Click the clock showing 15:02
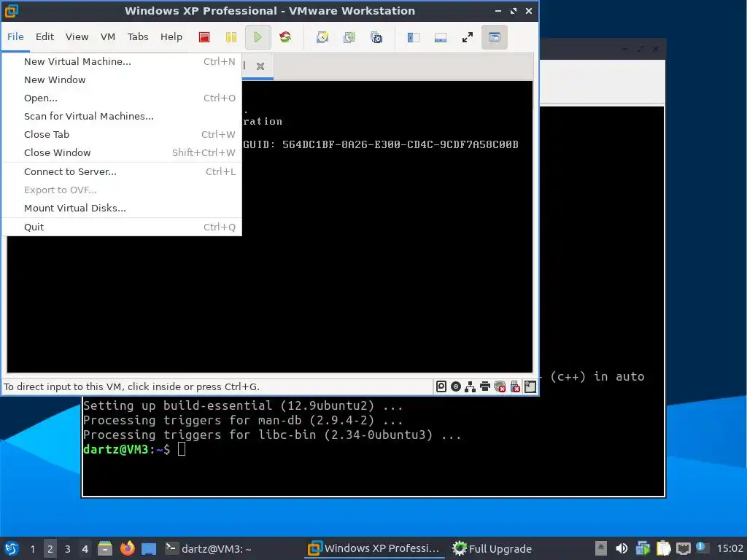 (729, 549)
